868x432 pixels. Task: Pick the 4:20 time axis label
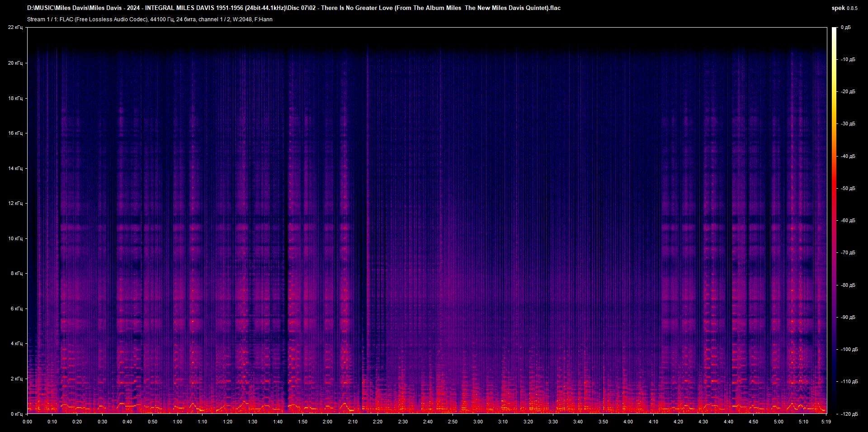(679, 422)
